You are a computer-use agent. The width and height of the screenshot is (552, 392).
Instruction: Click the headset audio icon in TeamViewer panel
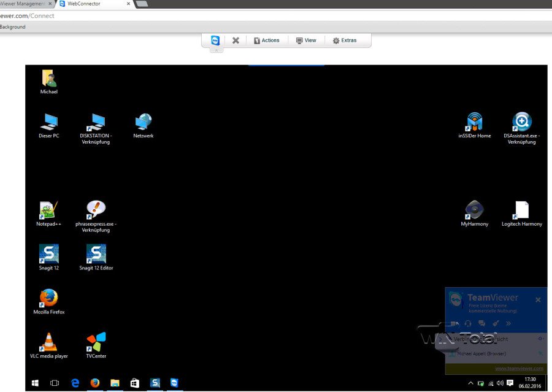coord(468,323)
